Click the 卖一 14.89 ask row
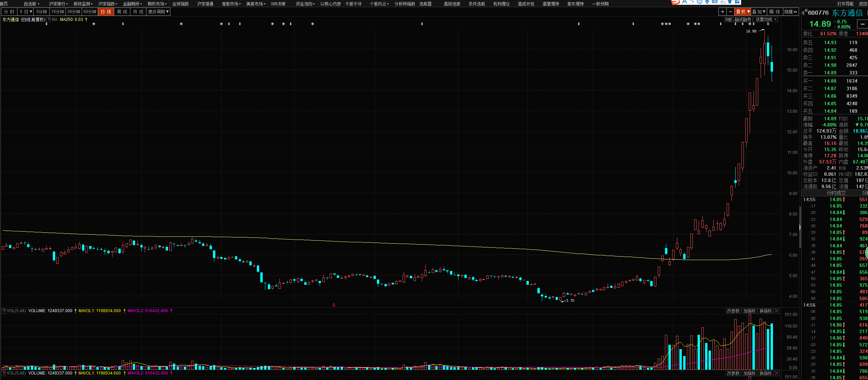This screenshot has width=868, height=380. (x=835, y=73)
